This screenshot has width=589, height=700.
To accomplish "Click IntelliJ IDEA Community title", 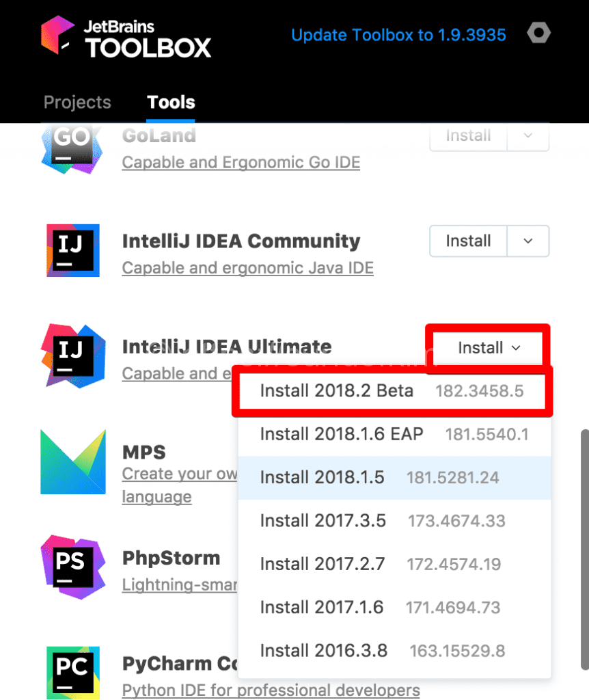I will pyautogui.click(x=241, y=241).
